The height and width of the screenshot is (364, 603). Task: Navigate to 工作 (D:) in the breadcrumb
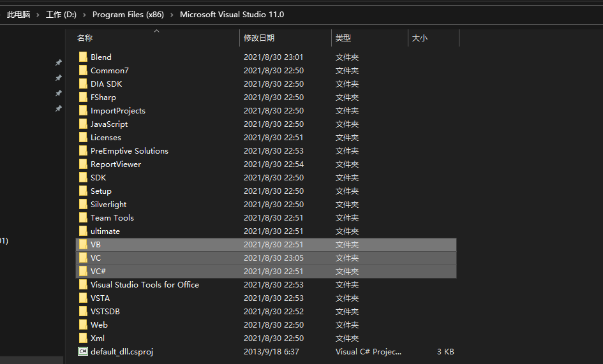pos(61,15)
